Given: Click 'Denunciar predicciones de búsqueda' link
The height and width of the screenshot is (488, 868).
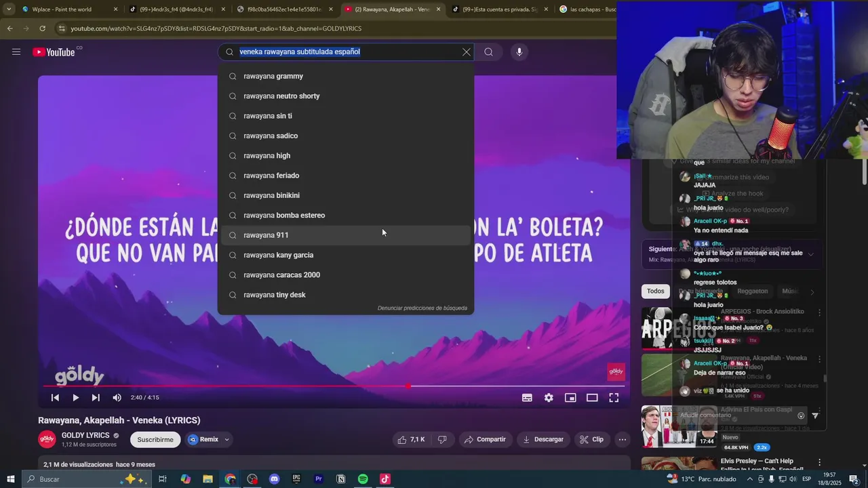Looking at the screenshot, I should pyautogui.click(x=422, y=308).
